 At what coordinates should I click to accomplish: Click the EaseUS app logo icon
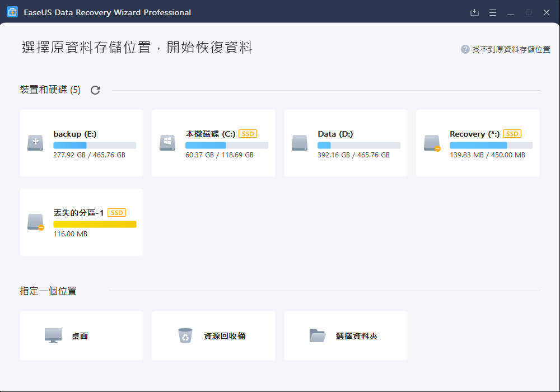point(12,12)
